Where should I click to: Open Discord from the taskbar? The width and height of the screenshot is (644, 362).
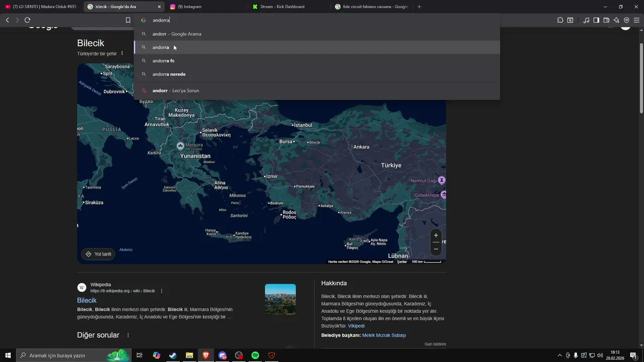click(x=222, y=355)
